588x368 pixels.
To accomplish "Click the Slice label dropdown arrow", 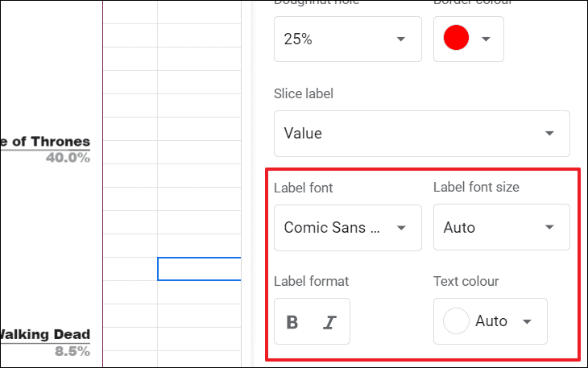I will [549, 134].
